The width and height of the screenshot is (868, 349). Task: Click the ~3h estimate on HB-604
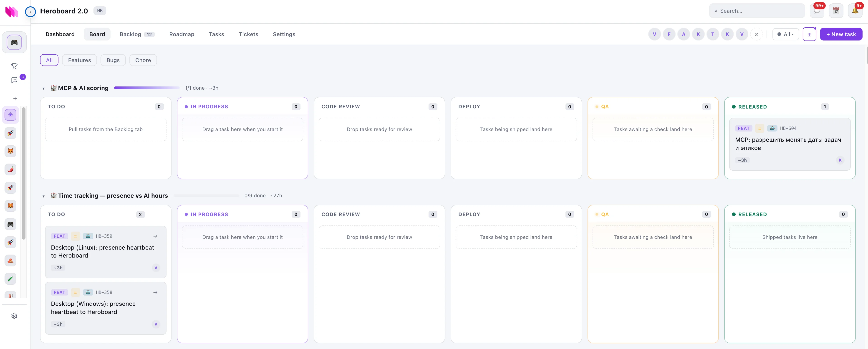[742, 160]
